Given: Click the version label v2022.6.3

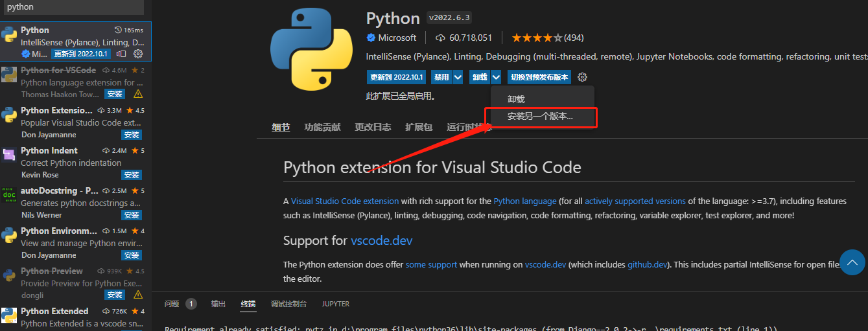Looking at the screenshot, I should point(449,17).
